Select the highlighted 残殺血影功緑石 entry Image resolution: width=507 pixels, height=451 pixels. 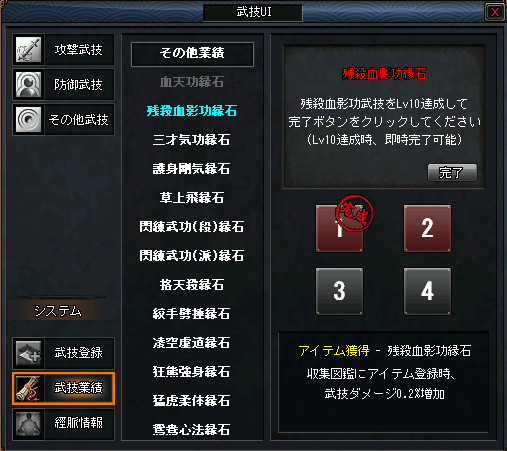click(192, 111)
